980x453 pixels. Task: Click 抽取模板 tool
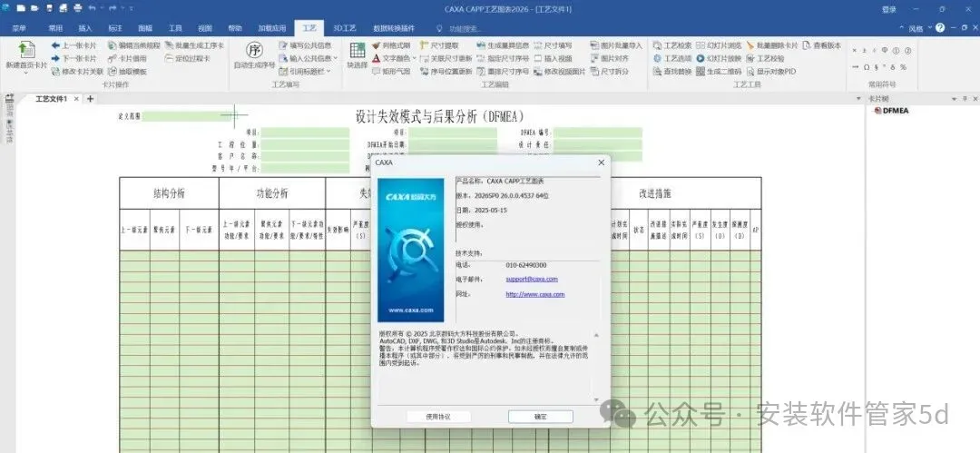coord(128,72)
